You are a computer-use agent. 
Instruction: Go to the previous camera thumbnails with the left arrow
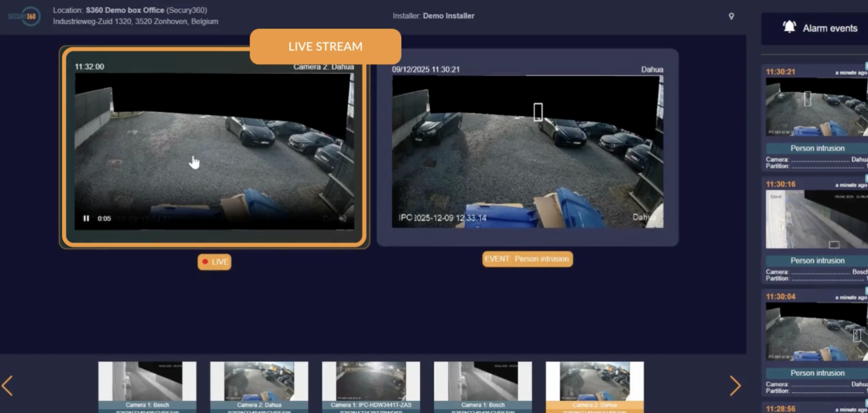pyautogui.click(x=7, y=386)
